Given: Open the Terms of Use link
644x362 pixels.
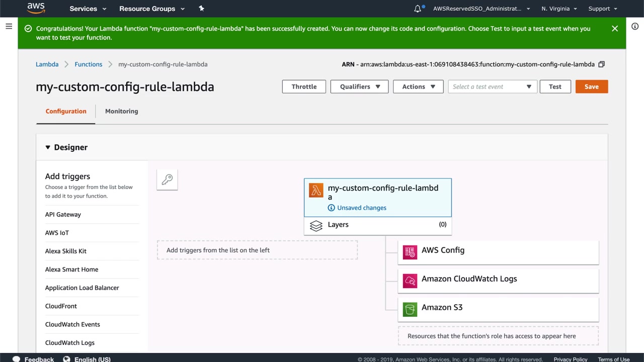Looking at the screenshot, I should (x=614, y=359).
